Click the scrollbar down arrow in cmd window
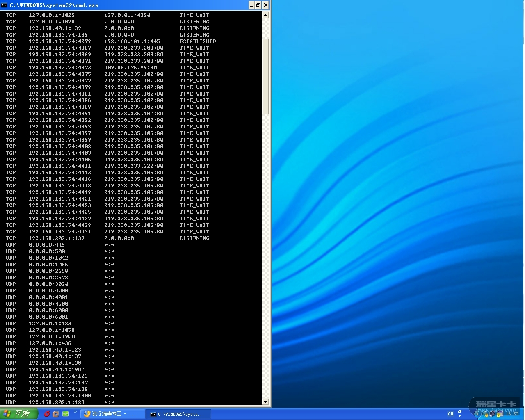The width and height of the screenshot is (525, 420). tap(265, 402)
